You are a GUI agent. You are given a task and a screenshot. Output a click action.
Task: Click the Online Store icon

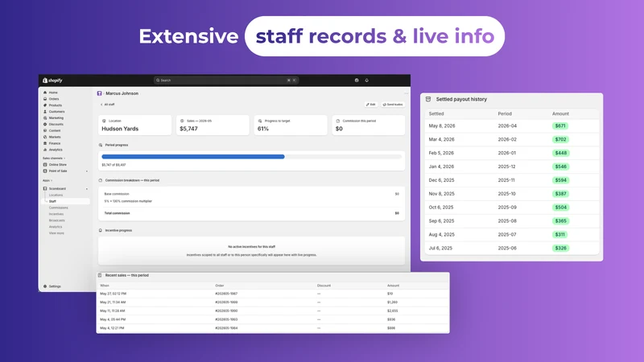[45, 165]
